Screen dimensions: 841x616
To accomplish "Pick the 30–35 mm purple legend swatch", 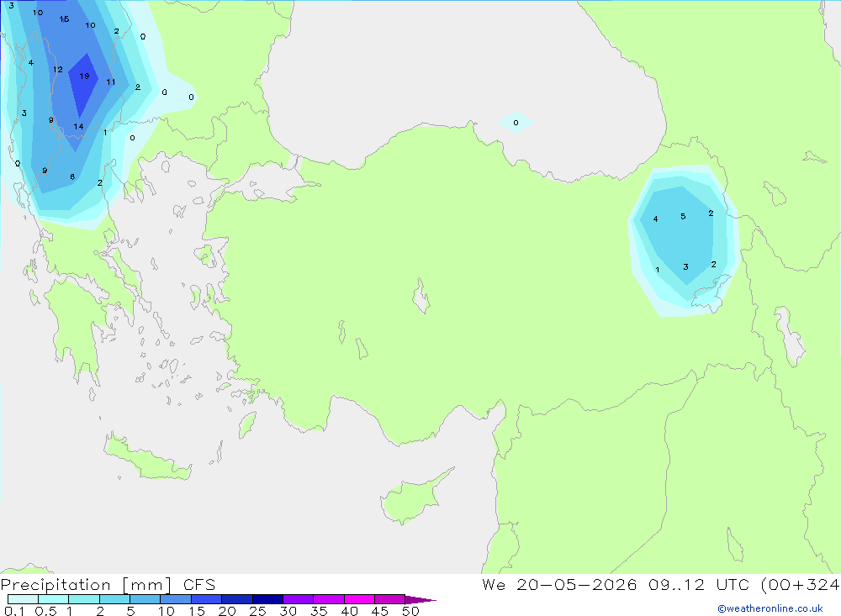I will pyautogui.click(x=298, y=599).
